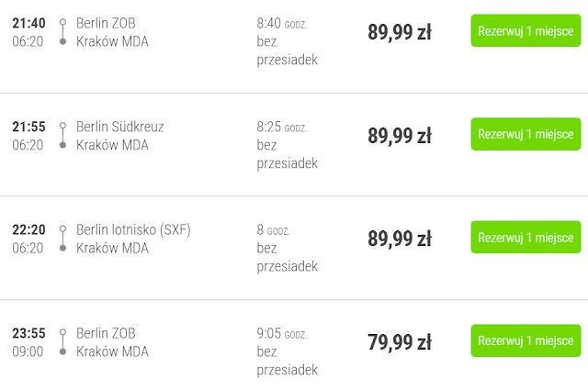This screenshot has height=390, width=588.
Task: Click the 8 godz. travel duration
Action: click(274, 229)
